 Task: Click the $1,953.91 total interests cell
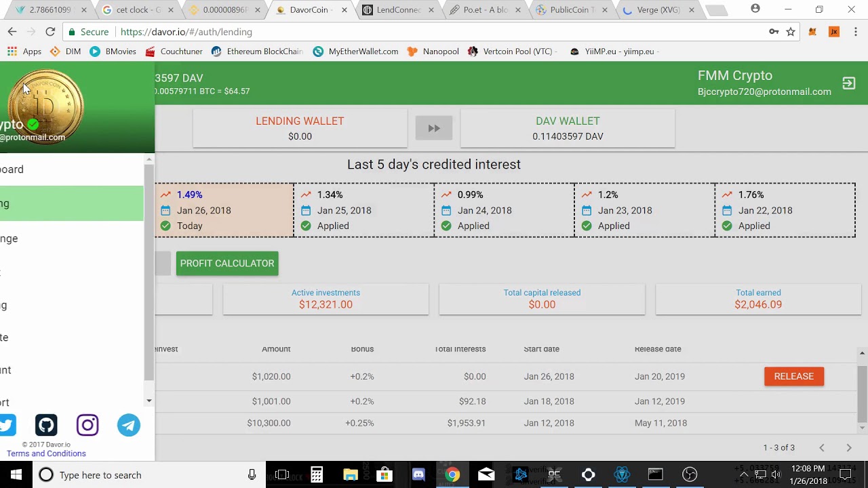(467, 423)
